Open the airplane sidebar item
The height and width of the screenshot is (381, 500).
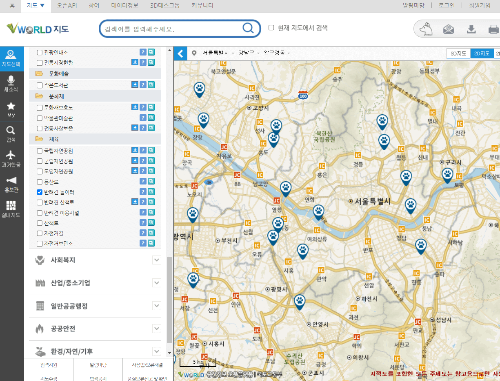click(x=11, y=159)
